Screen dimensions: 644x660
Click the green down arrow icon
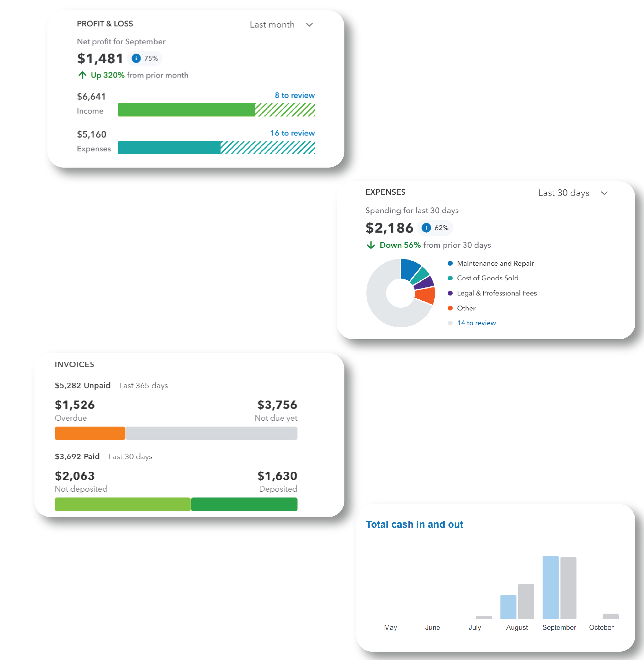(x=371, y=245)
